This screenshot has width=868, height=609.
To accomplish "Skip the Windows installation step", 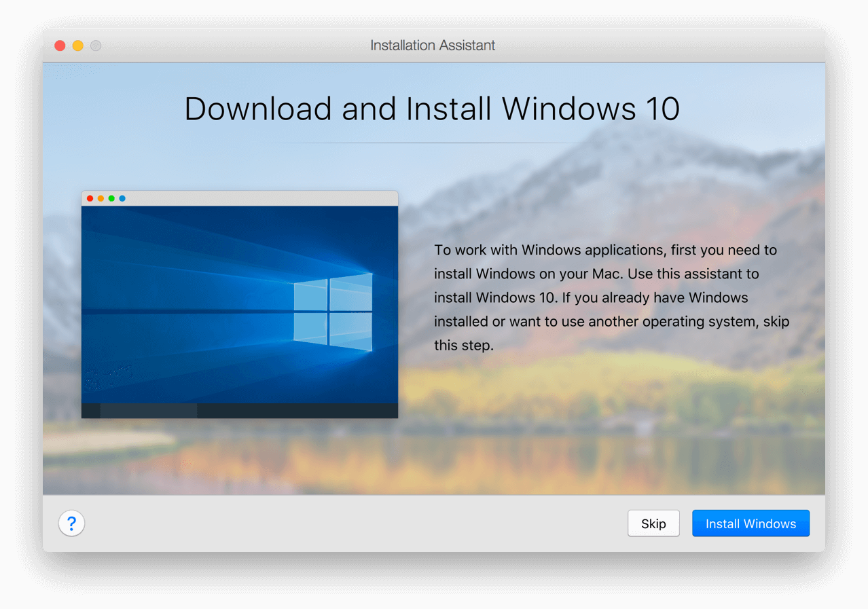I will 653,523.
